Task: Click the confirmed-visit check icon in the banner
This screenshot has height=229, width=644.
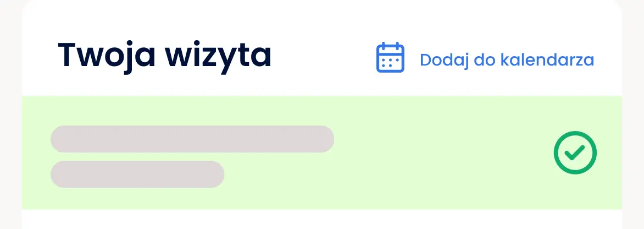Action: click(x=575, y=152)
